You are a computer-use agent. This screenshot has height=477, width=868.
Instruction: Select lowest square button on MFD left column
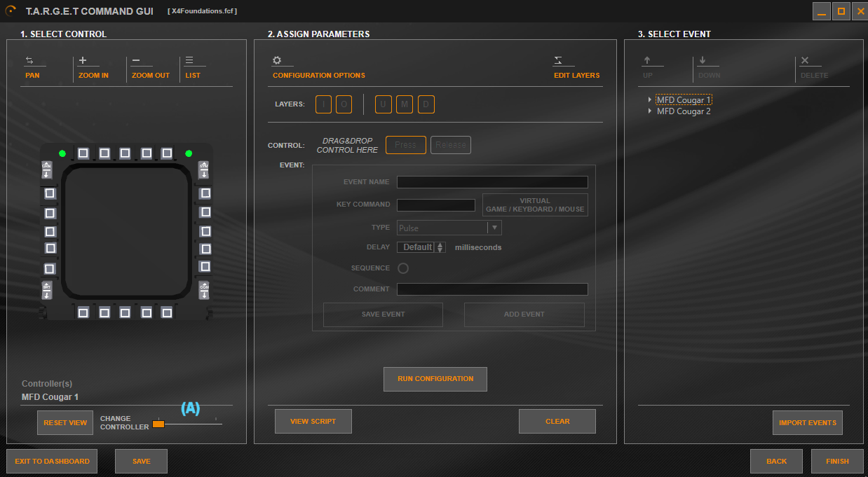point(50,268)
